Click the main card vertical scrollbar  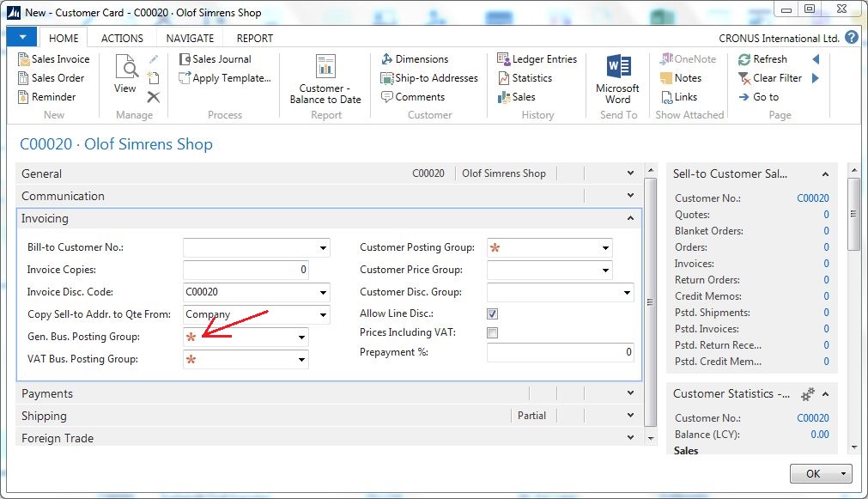pyautogui.click(x=651, y=301)
